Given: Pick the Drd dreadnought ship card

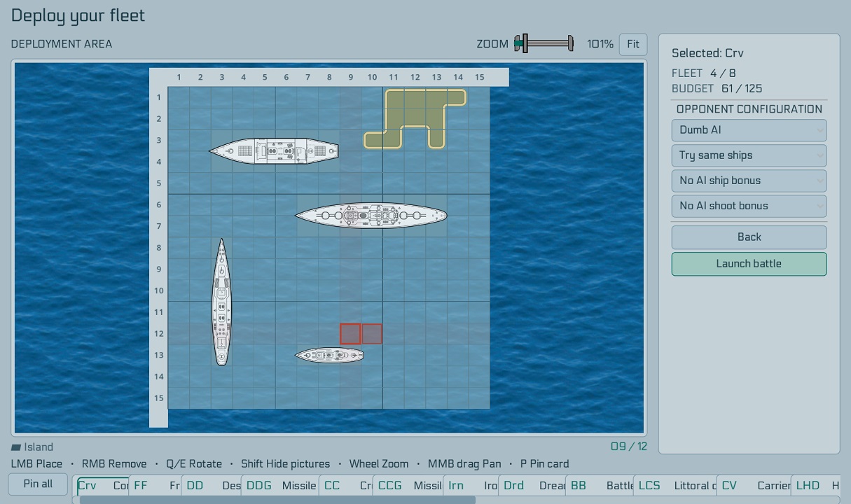Looking at the screenshot, I should tap(532, 485).
